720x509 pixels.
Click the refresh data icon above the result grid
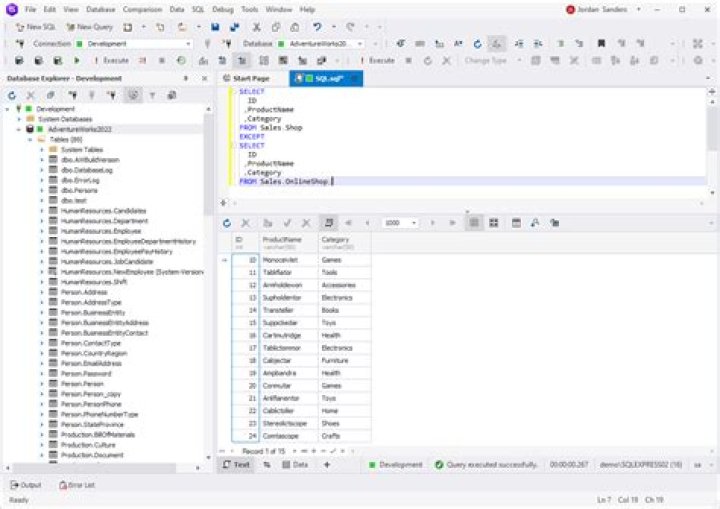tap(227, 223)
